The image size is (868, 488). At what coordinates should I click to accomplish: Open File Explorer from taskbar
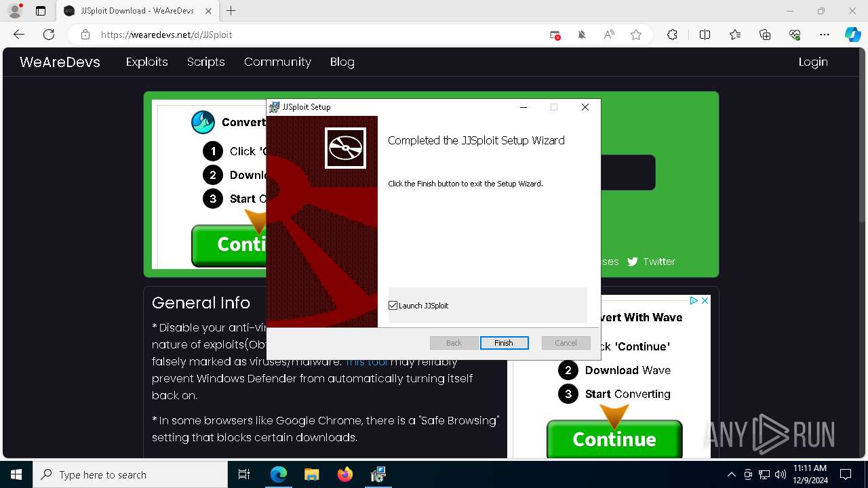(x=311, y=474)
